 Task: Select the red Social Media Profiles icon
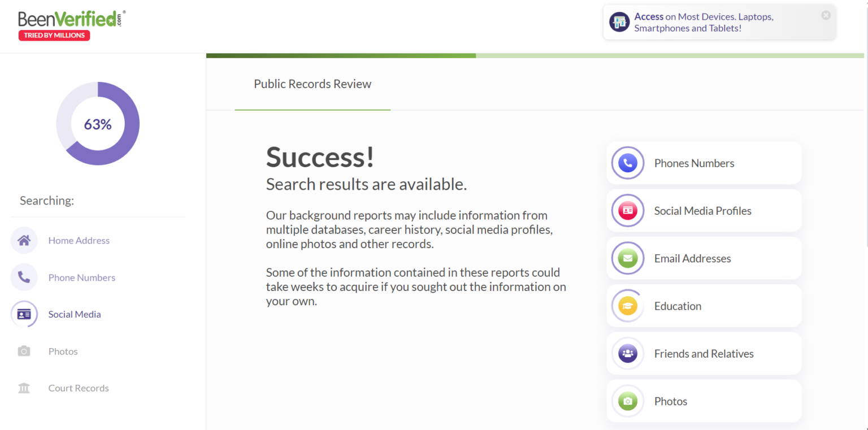627,210
